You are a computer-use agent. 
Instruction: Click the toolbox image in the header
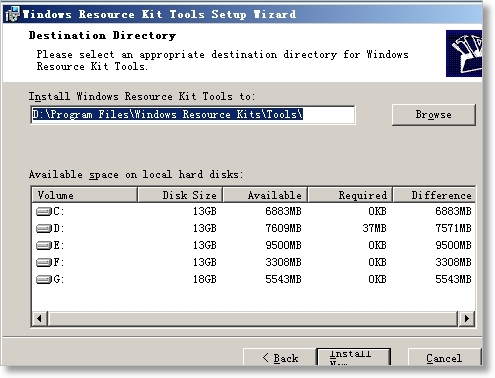click(x=464, y=53)
